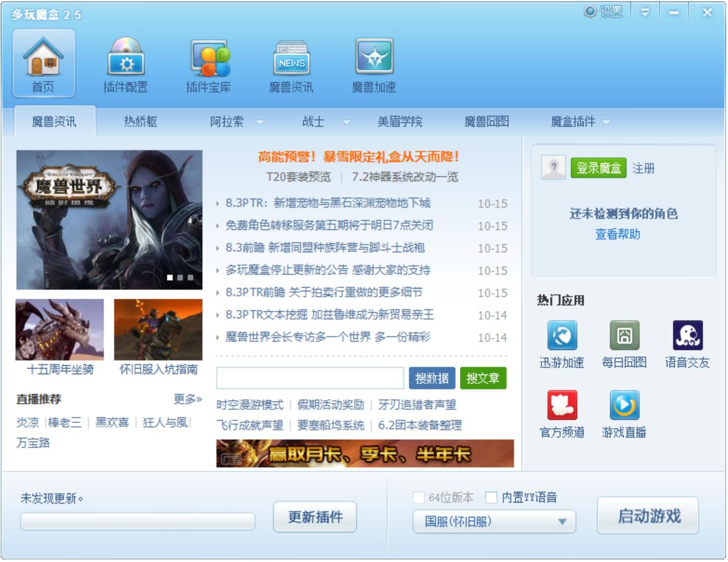Click the 赢取月卡 ad banner
Viewport: 728px width, 562px height.
[x=365, y=453]
